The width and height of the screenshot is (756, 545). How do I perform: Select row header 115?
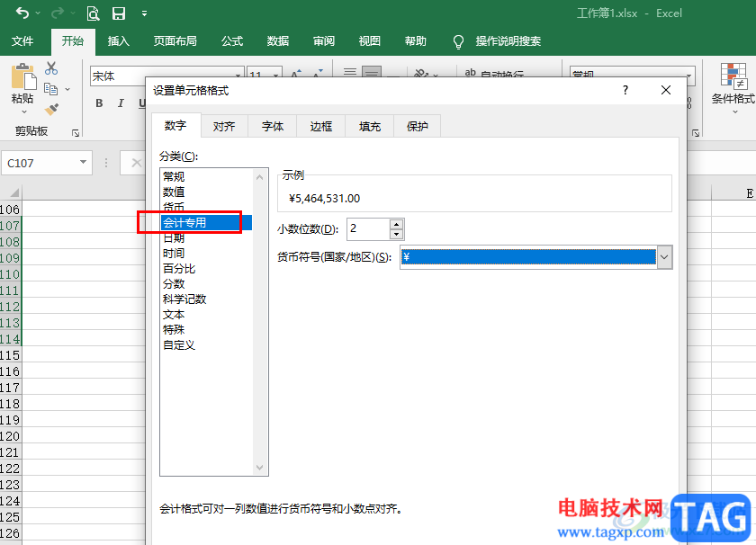point(11,355)
